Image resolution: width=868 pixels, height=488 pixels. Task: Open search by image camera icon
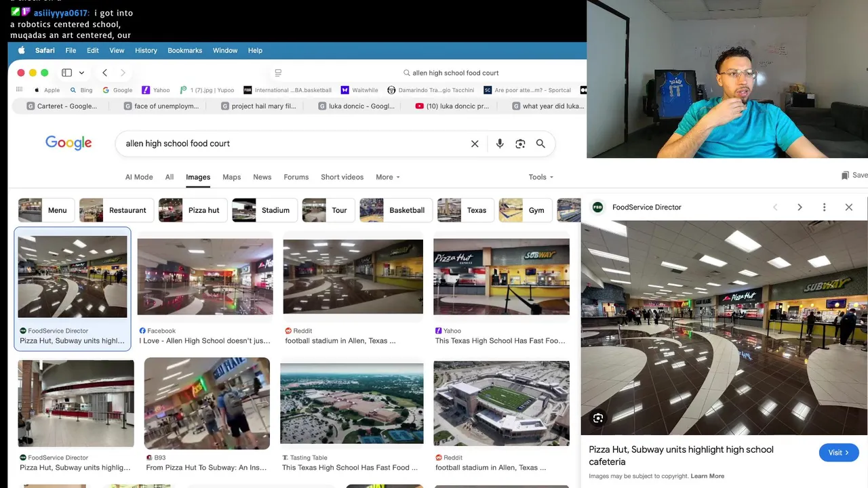point(520,144)
